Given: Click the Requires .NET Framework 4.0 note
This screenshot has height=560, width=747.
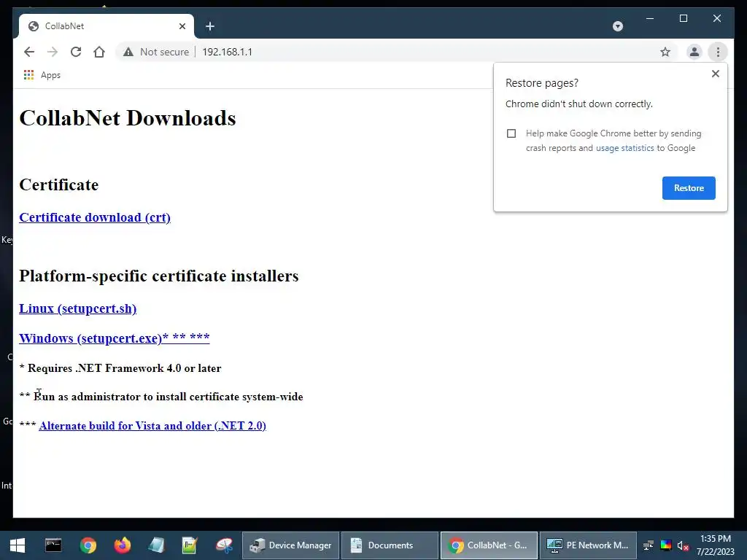Looking at the screenshot, I should [x=120, y=368].
